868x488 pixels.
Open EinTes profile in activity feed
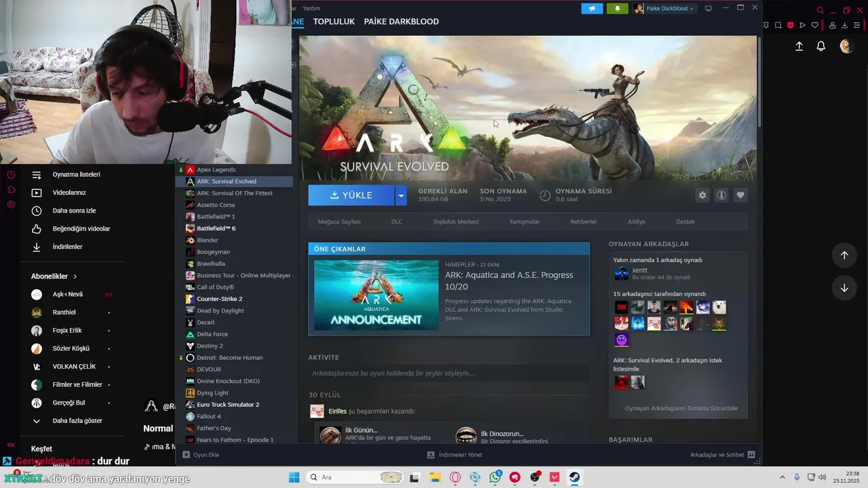(337, 411)
